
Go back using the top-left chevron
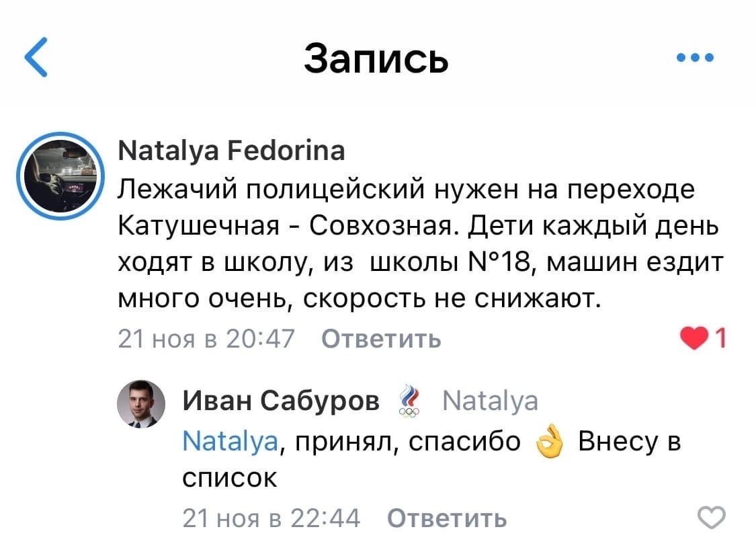pos(37,57)
